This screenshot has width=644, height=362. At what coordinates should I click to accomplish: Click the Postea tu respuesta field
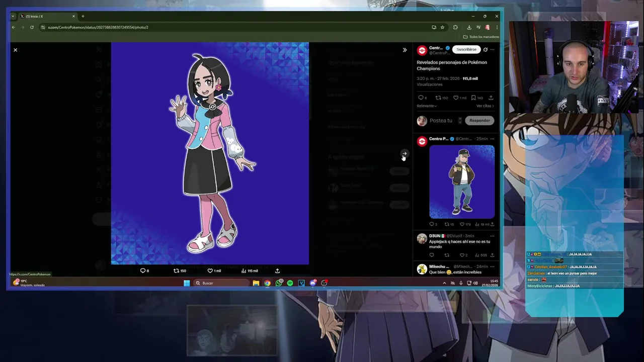click(441, 121)
